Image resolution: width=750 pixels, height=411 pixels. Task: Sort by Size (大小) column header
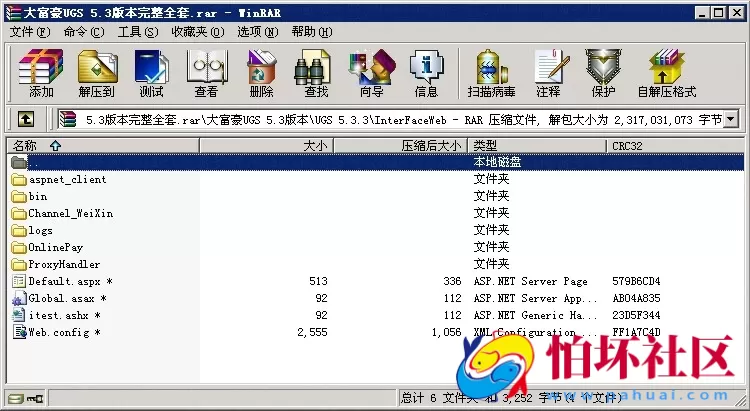[x=266, y=145]
